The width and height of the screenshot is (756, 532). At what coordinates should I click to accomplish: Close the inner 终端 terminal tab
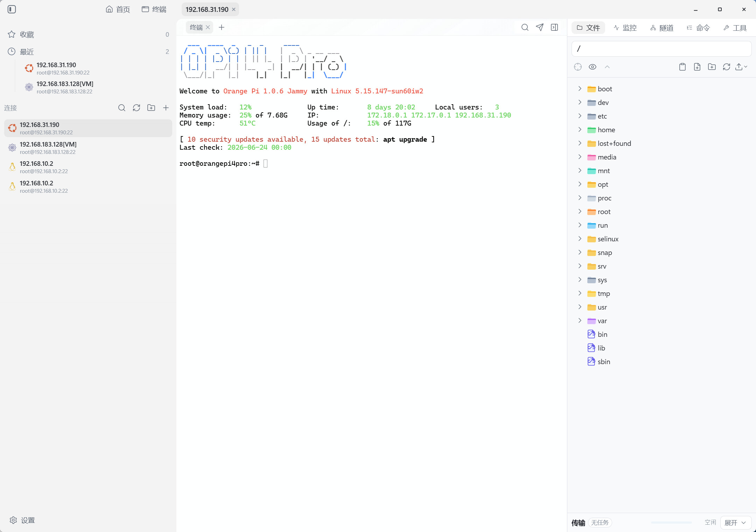[208, 27]
